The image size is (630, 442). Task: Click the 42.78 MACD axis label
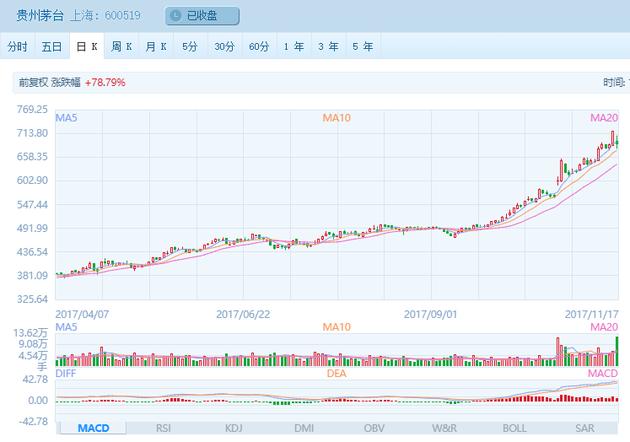point(35,379)
